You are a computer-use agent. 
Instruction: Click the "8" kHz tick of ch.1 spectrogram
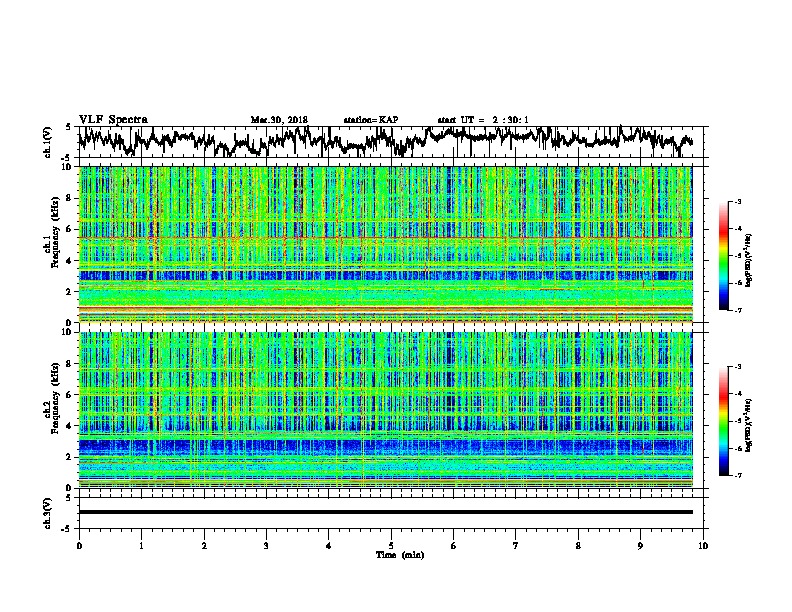click(70, 198)
